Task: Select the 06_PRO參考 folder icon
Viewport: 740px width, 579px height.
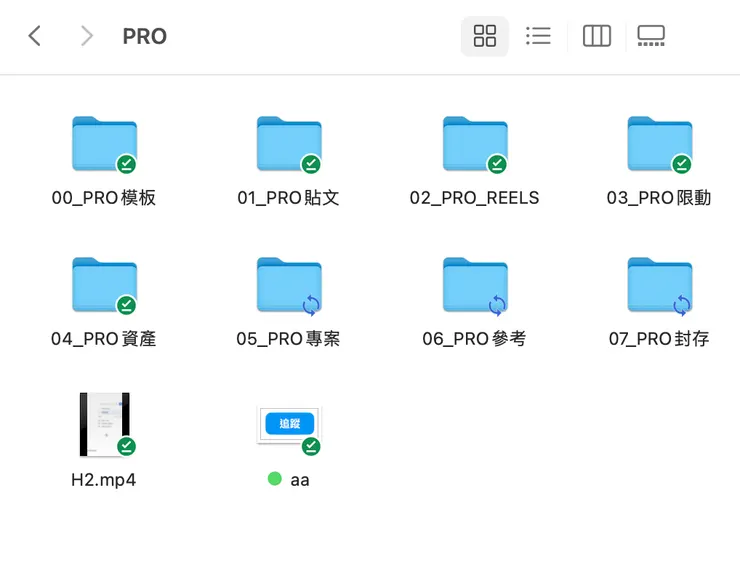Action: 475,285
